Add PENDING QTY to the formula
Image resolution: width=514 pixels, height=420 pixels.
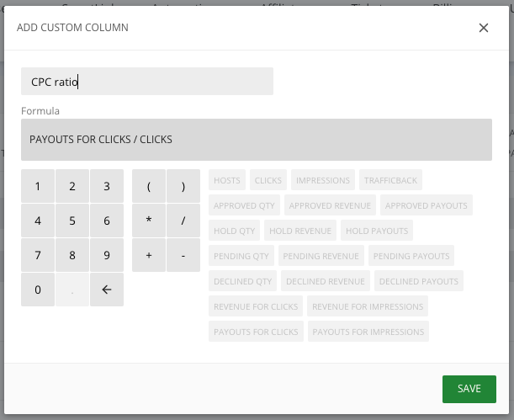[x=241, y=256]
